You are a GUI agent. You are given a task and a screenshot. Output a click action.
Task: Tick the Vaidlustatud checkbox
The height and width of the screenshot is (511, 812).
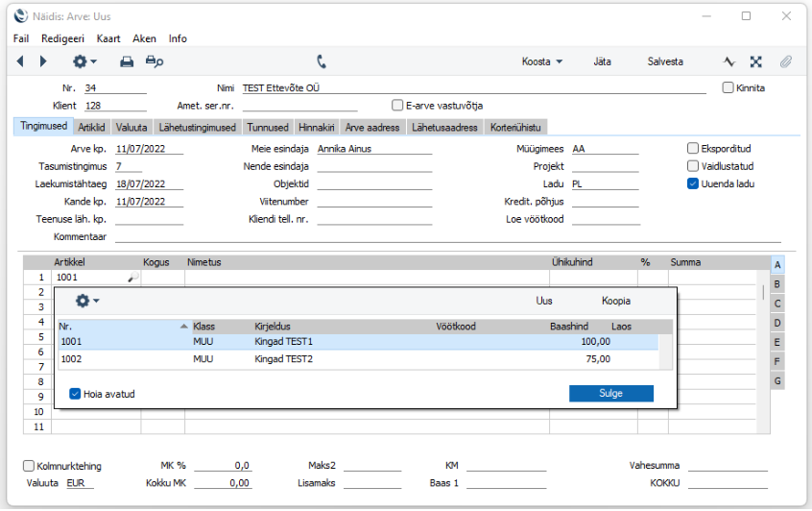coord(693,166)
